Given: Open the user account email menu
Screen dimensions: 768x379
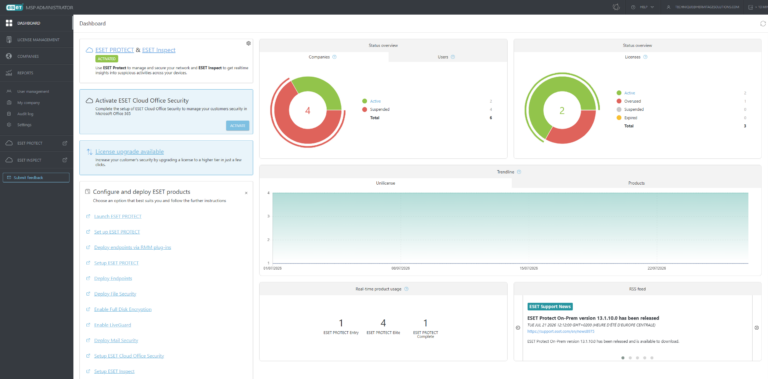Looking at the screenshot, I should pyautogui.click(x=703, y=7).
